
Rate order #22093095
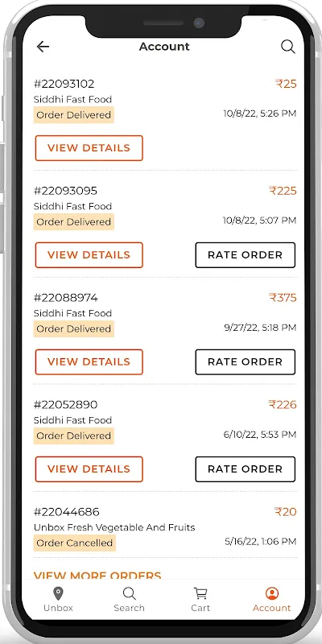click(246, 255)
